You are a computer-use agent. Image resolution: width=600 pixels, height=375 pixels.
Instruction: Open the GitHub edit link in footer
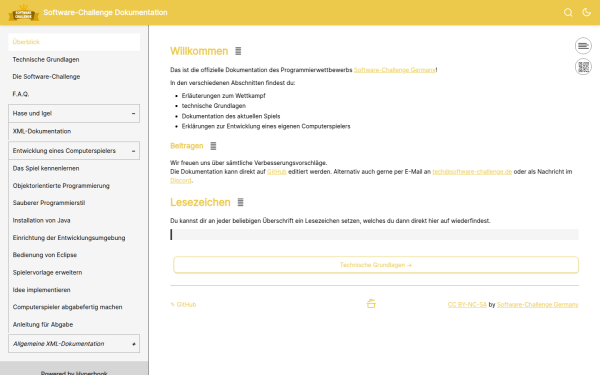click(x=183, y=305)
